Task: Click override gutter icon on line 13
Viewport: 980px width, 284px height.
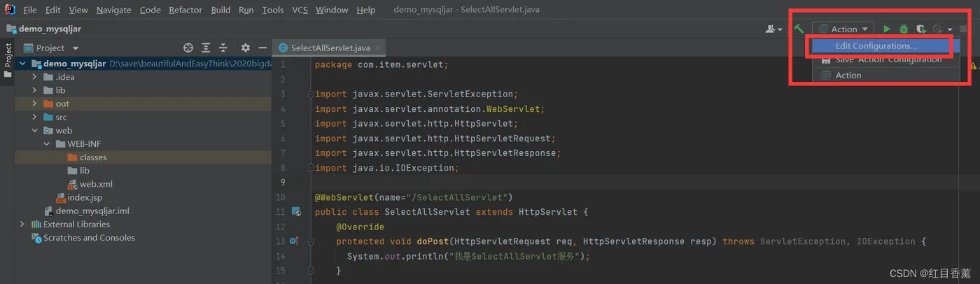Action: 295,241
